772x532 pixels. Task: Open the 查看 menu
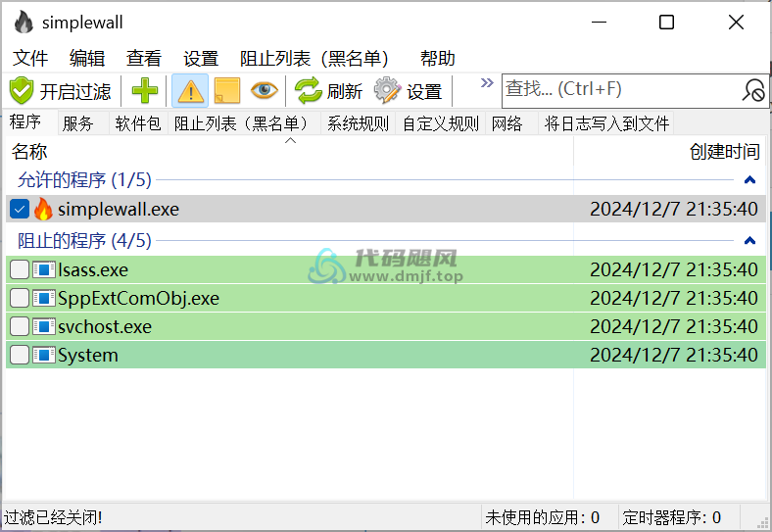click(144, 58)
